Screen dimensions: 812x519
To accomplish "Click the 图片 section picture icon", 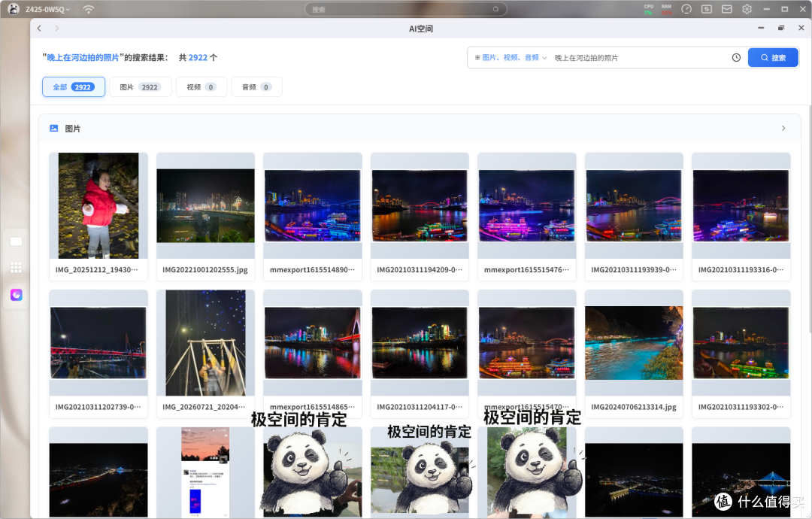I will [x=54, y=128].
